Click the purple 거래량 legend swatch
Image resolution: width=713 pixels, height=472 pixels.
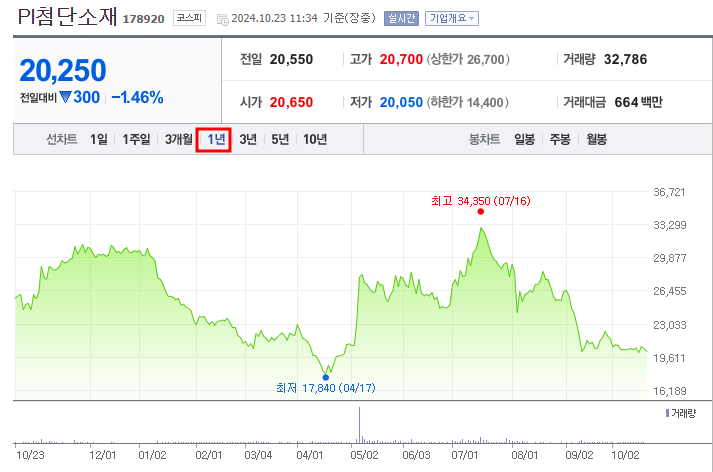click(x=667, y=413)
